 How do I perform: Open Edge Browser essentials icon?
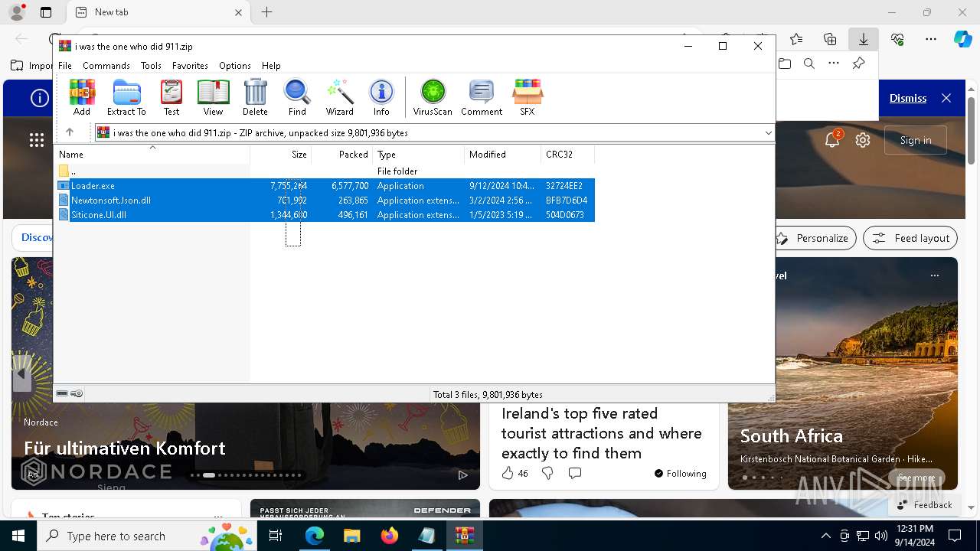(x=897, y=39)
